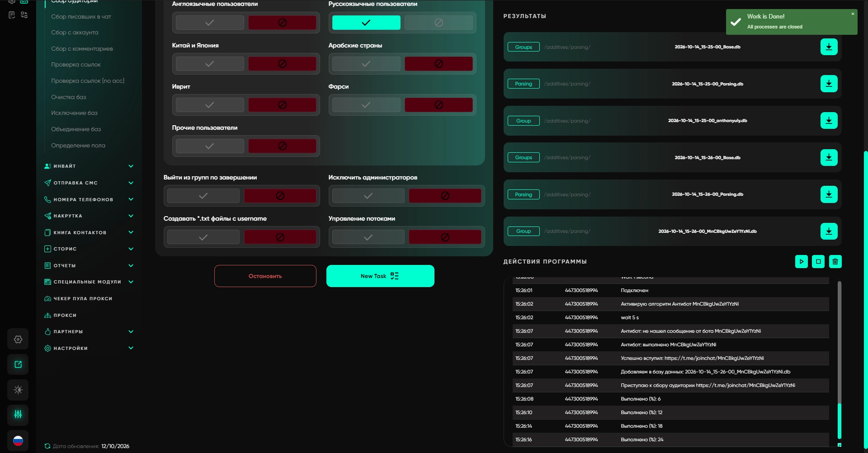Close the Work is Done notification
The image size is (868, 453).
[853, 14]
